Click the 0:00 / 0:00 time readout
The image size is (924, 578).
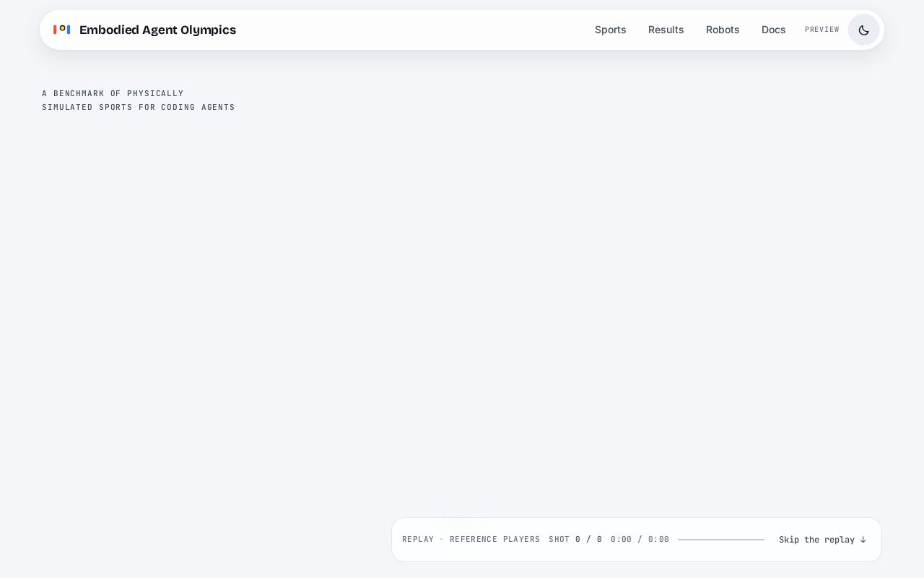coord(640,540)
